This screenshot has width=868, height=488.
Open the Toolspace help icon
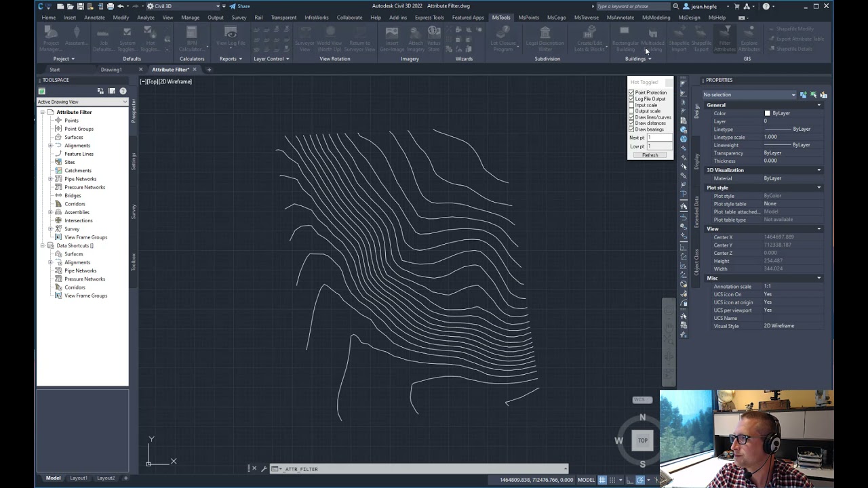tap(123, 91)
